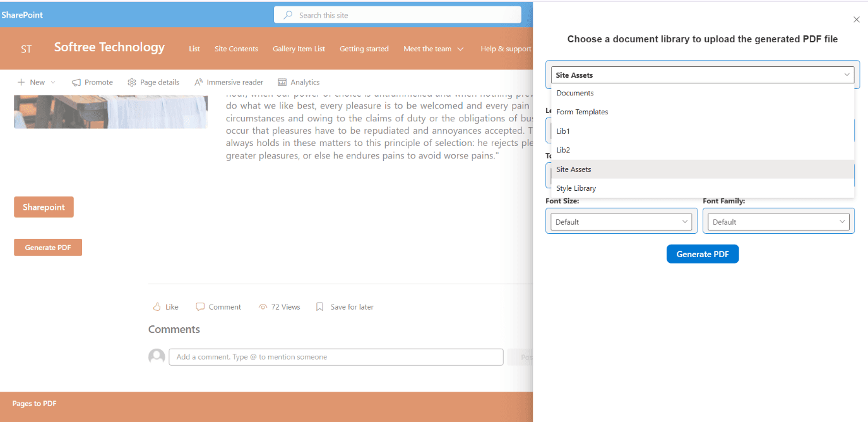This screenshot has height=422, width=868.
Task: Click the page image thumbnail
Action: pos(110,111)
